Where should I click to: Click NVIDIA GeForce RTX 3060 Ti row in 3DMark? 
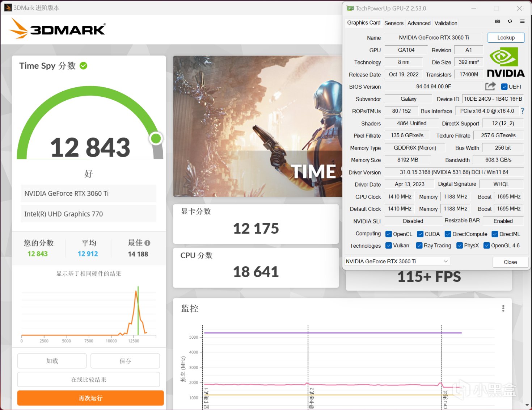click(88, 193)
